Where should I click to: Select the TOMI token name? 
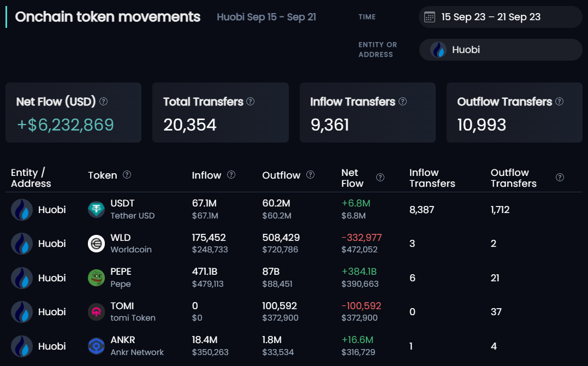click(x=122, y=306)
